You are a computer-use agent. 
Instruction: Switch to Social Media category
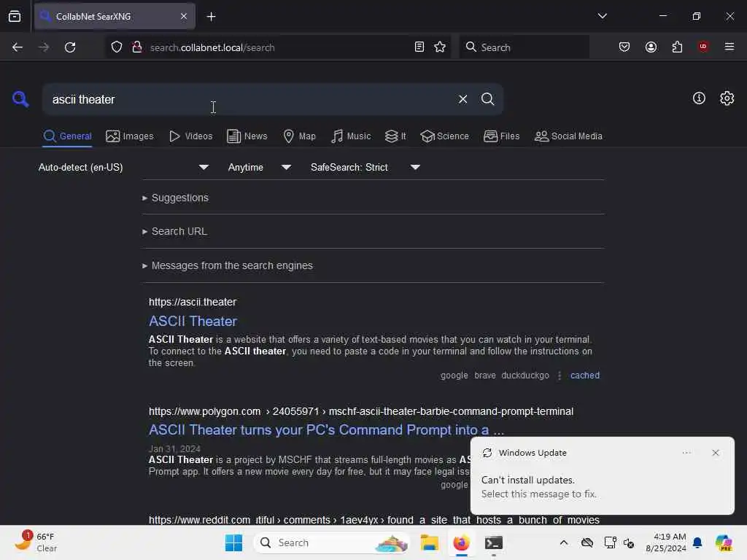tap(568, 136)
